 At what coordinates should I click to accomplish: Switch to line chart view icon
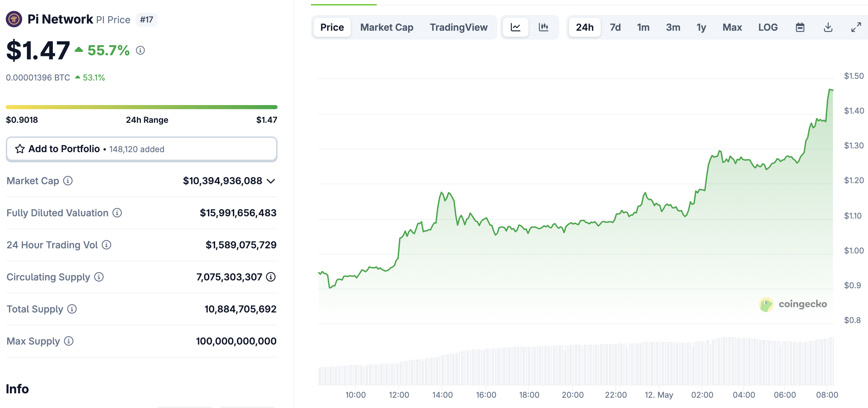[515, 27]
